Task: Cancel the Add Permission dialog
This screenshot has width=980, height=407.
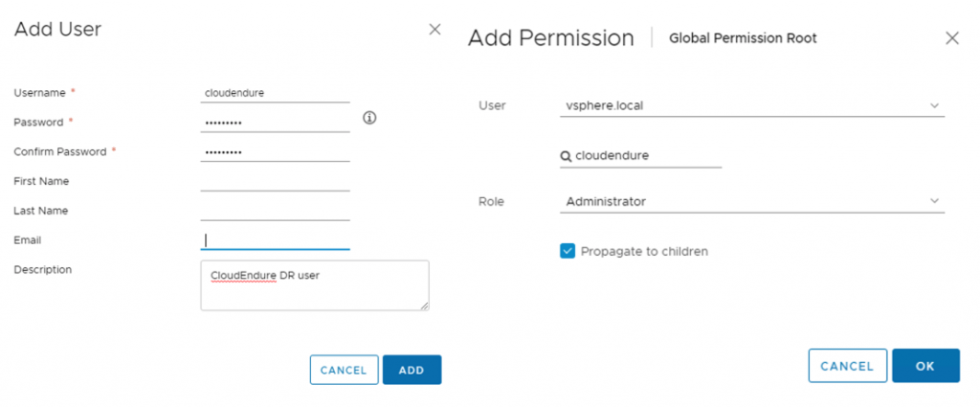Action: [848, 366]
